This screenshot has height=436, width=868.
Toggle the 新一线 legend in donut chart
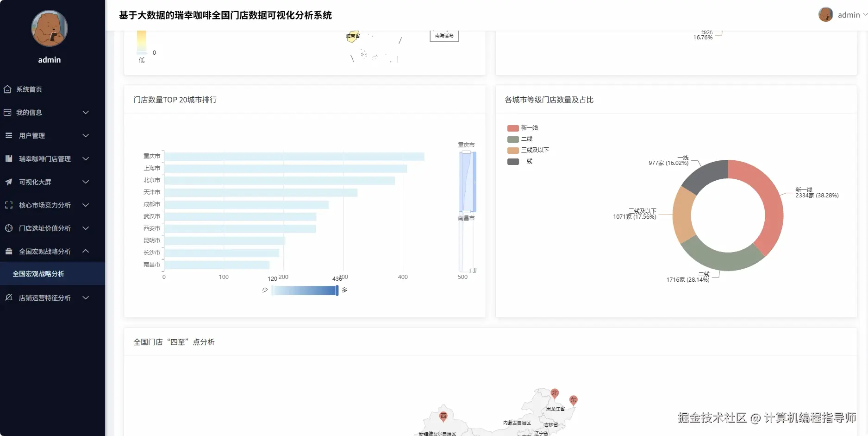click(521, 127)
